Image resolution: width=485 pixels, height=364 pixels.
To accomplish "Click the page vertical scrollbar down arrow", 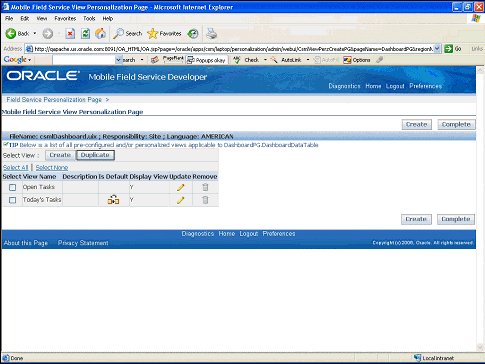I will (x=480, y=347).
